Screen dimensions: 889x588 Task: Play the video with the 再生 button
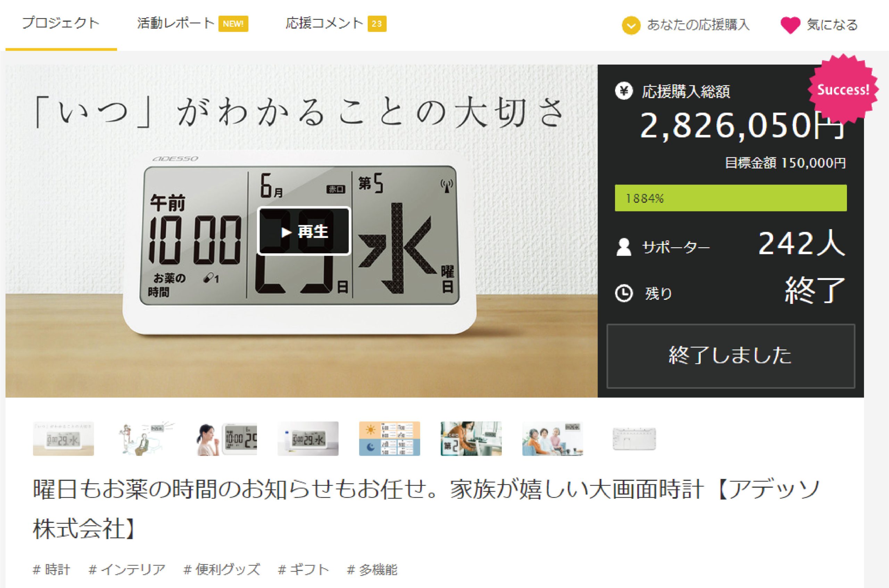point(304,231)
